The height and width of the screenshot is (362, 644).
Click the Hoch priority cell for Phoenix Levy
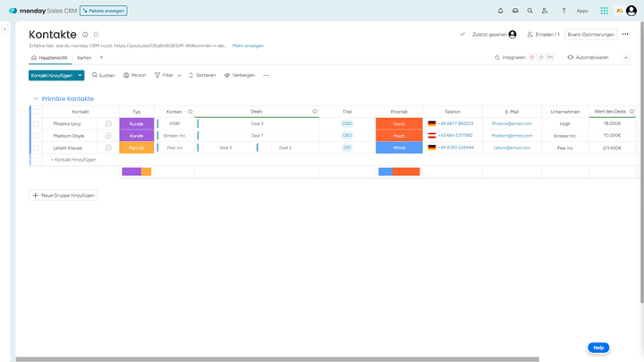(x=398, y=123)
